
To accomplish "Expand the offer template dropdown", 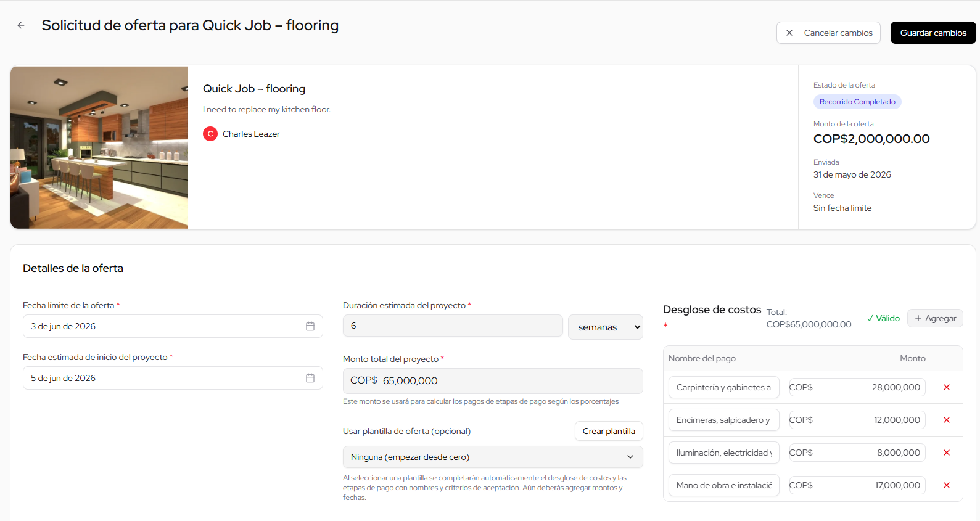I will click(493, 457).
